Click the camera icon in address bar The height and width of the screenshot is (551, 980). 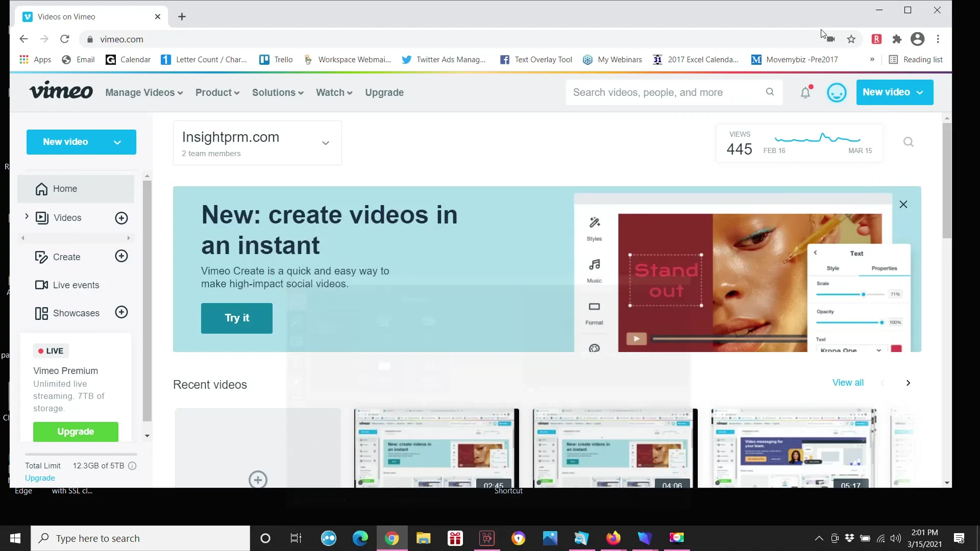coord(831,39)
